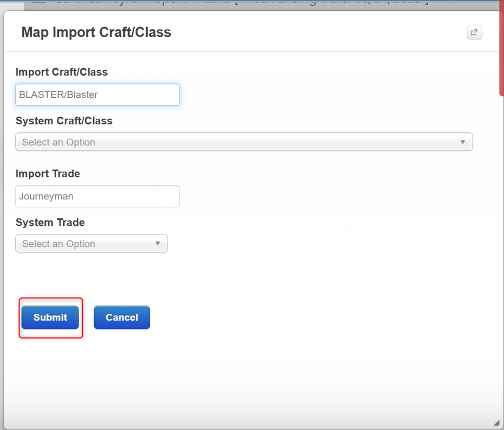Expand the System Trade option selector

(x=158, y=243)
